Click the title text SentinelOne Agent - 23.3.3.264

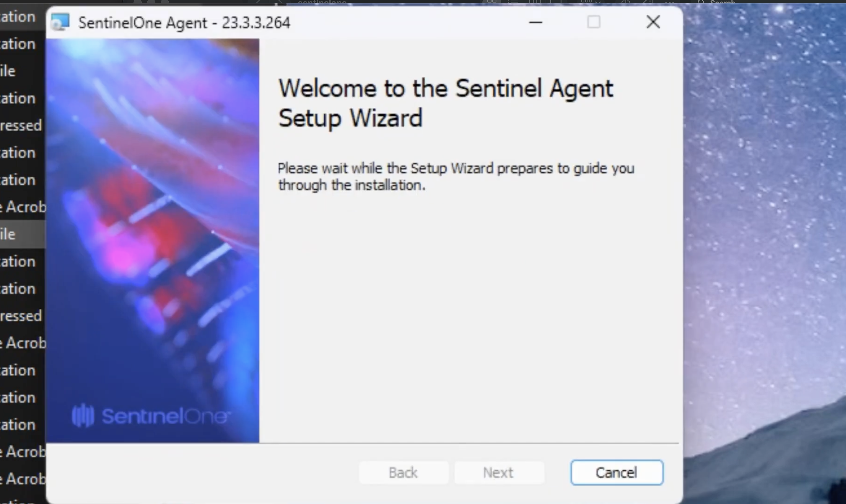click(184, 23)
